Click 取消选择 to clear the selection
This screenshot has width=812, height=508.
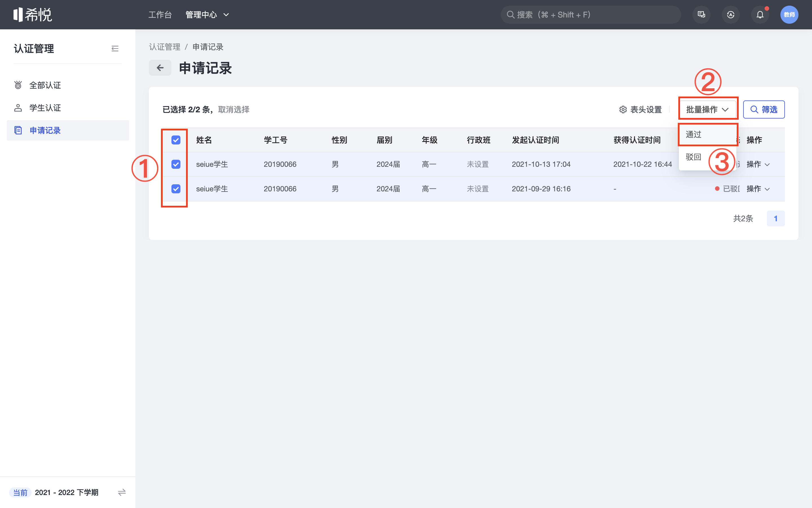(233, 110)
